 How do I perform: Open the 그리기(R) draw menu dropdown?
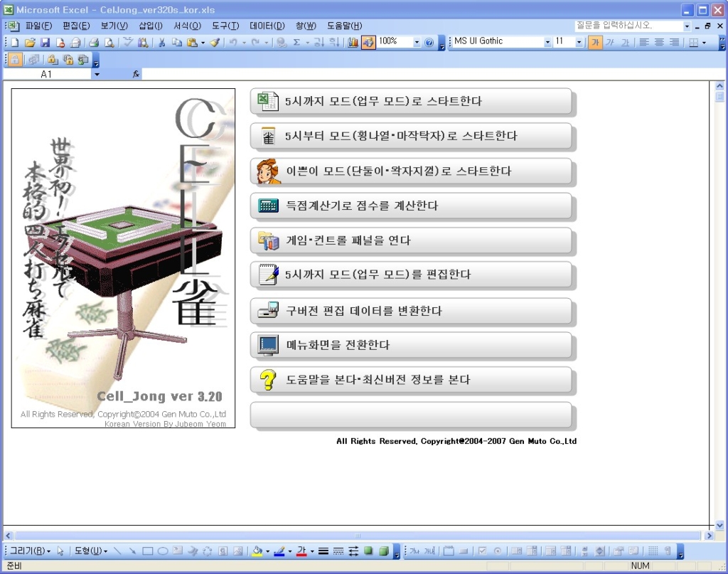coord(30,551)
